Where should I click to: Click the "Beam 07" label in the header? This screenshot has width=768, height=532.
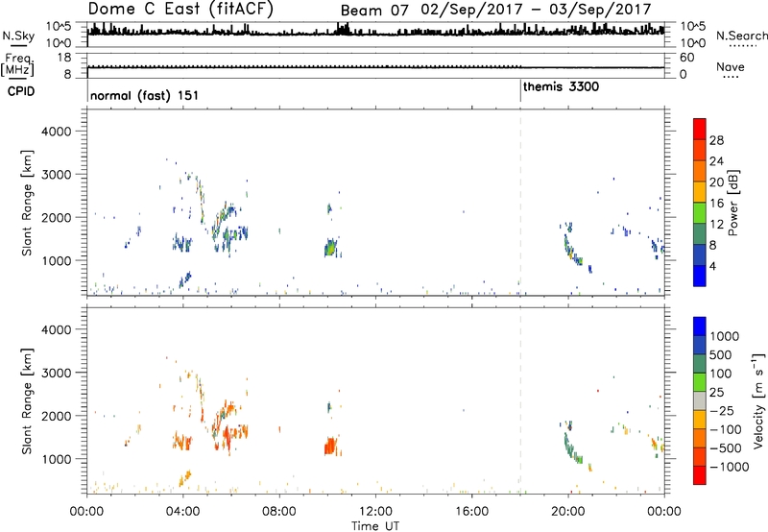click(374, 11)
